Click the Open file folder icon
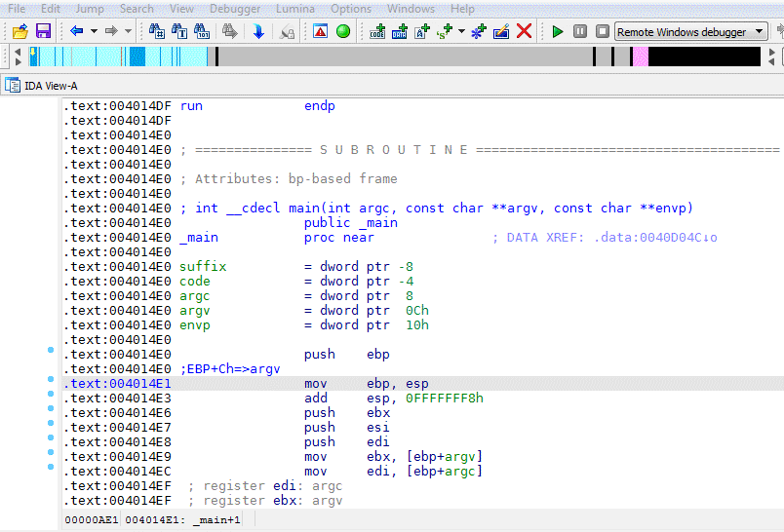Image resolution: width=784 pixels, height=532 pixels. tap(20, 31)
